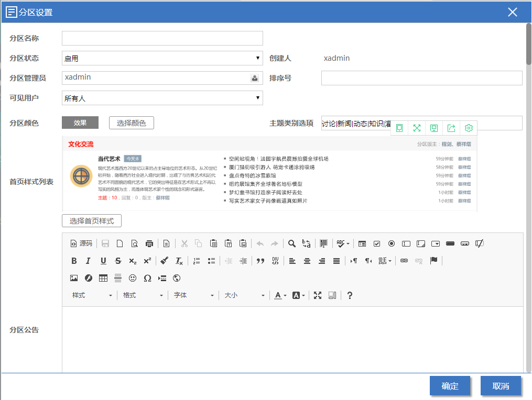Toggle underline formatting
The height and width of the screenshot is (400, 532).
(x=103, y=261)
